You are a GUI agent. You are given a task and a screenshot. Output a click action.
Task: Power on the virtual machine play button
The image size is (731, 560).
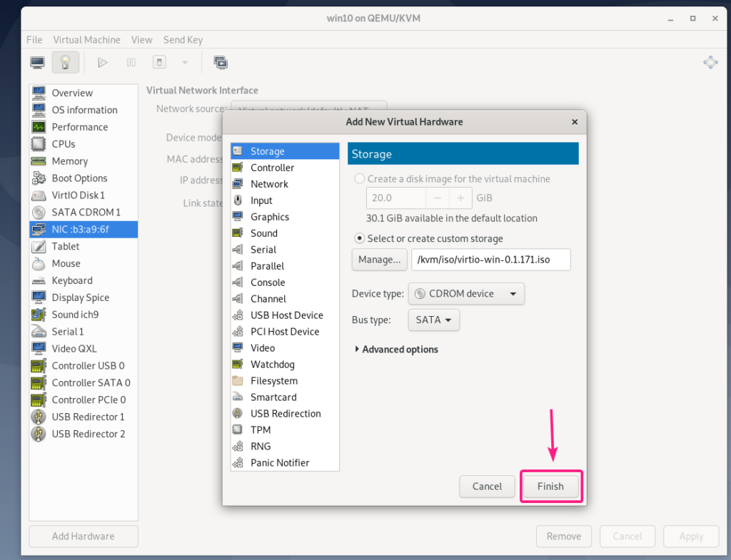[103, 63]
